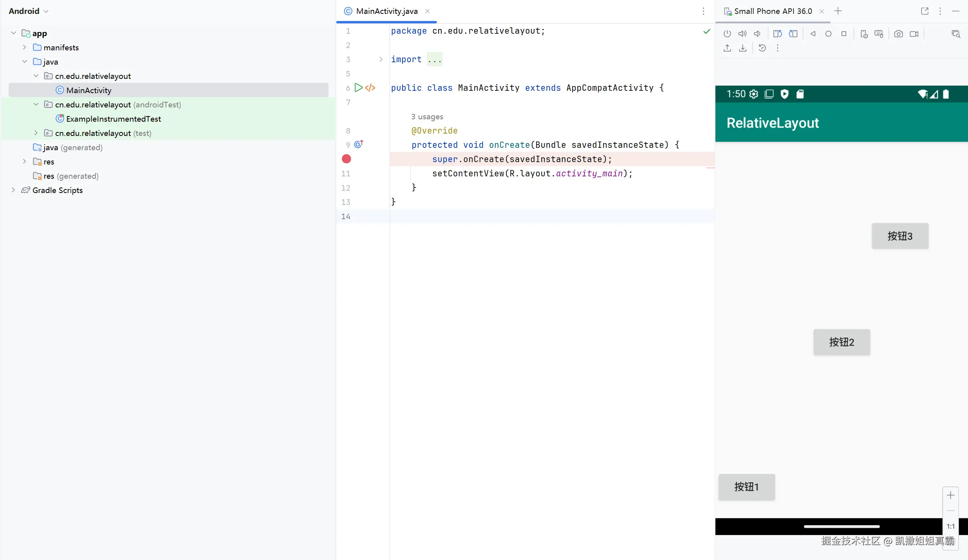Select the MainActivity.java editor tab

[386, 11]
